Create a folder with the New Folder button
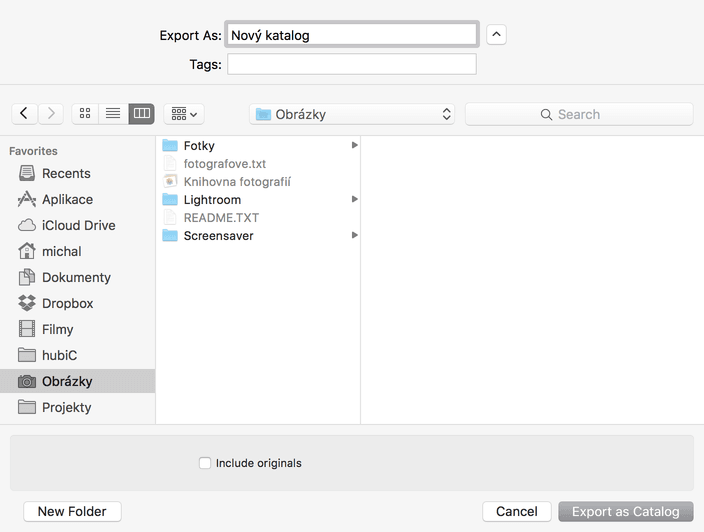The width and height of the screenshot is (704, 532). pos(72,511)
